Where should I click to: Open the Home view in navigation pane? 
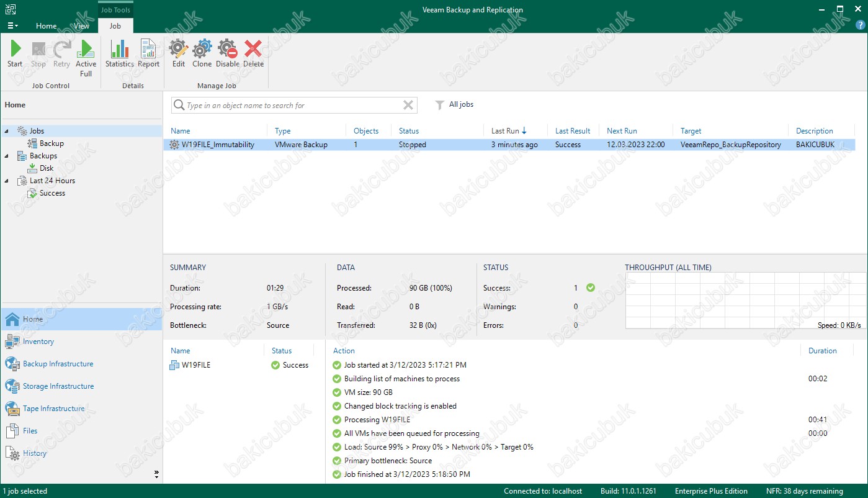(x=81, y=319)
